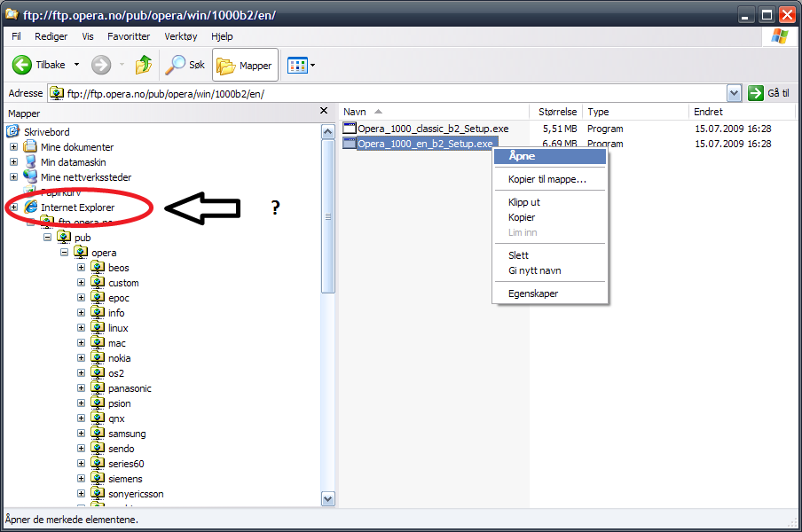This screenshot has height=532, width=802.
Task: Expand Mine dokumenter tree node
Action: [x=14, y=146]
